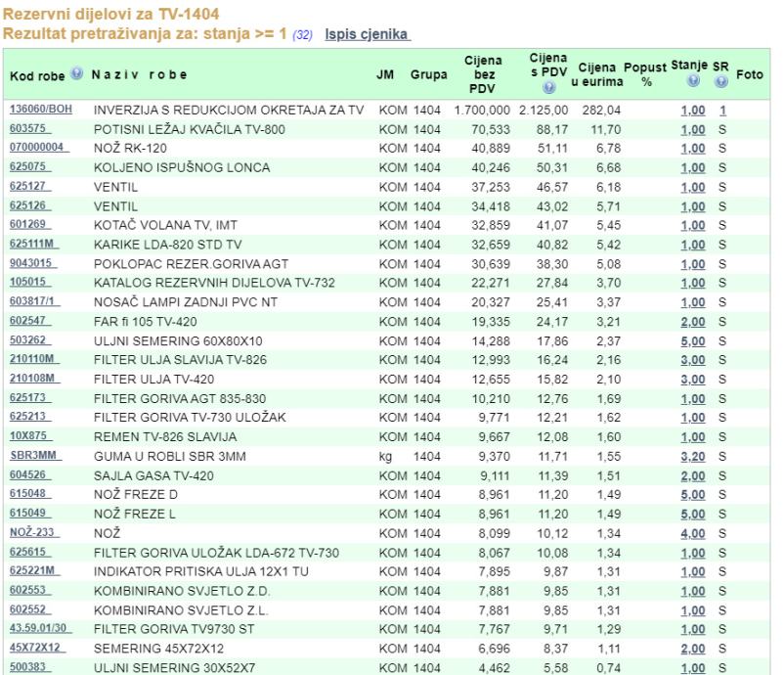The width and height of the screenshot is (784, 675).
Task: Click stock 2,00 for FAR fi 105 TV-420
Action: tap(693, 322)
